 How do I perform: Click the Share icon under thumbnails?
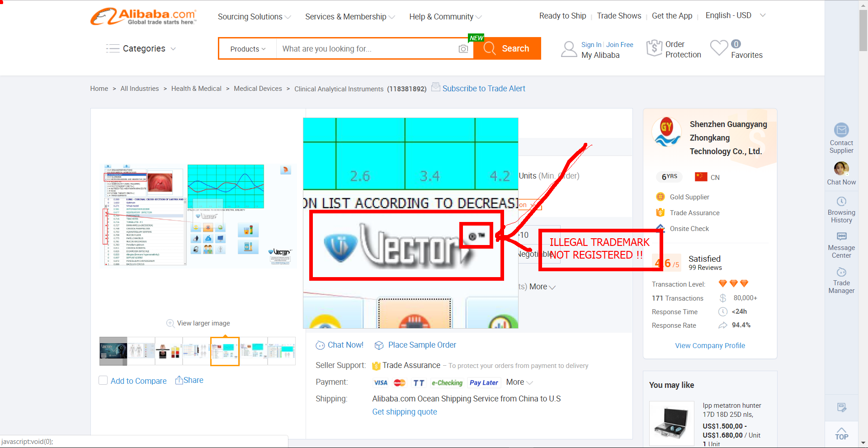(179, 380)
